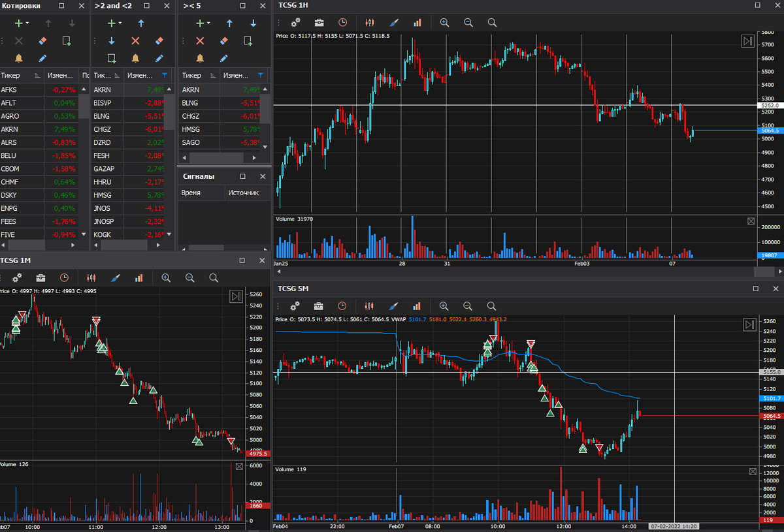The image size is (784, 532).
Task: Click Измен. column header in Котировки panel
Action: click(x=61, y=75)
